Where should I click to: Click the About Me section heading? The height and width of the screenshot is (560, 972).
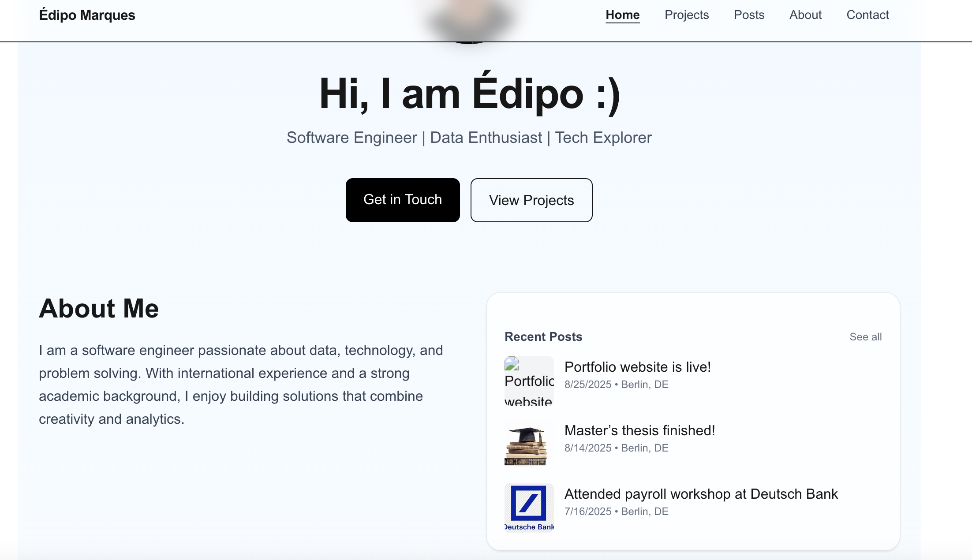pyautogui.click(x=99, y=308)
